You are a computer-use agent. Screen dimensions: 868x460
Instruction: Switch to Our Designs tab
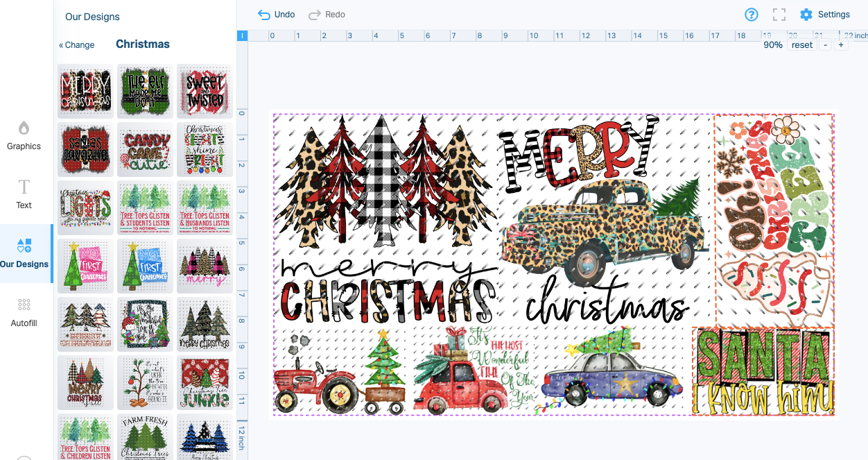pyautogui.click(x=24, y=253)
